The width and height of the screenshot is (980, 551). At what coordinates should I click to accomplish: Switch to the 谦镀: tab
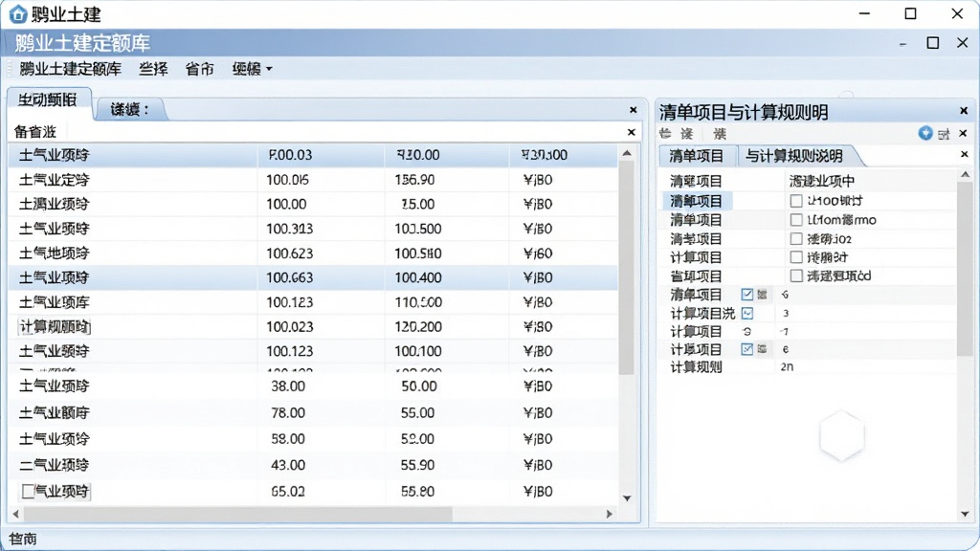pyautogui.click(x=130, y=110)
